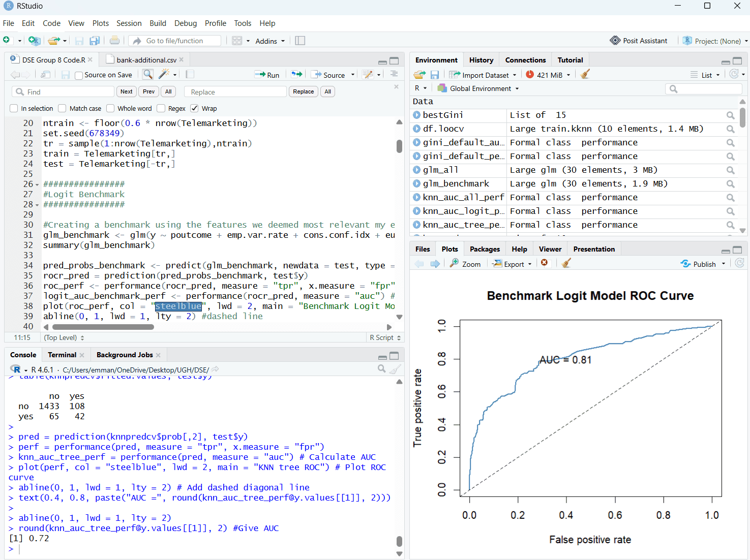Screen dimensions: 750x560
Task: Click the code tools magic wand icon
Action: (164, 75)
